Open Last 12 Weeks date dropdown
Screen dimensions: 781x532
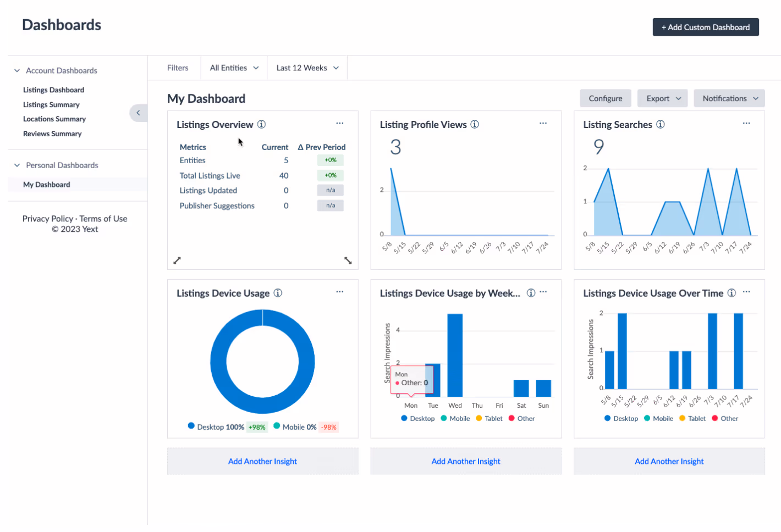point(307,68)
